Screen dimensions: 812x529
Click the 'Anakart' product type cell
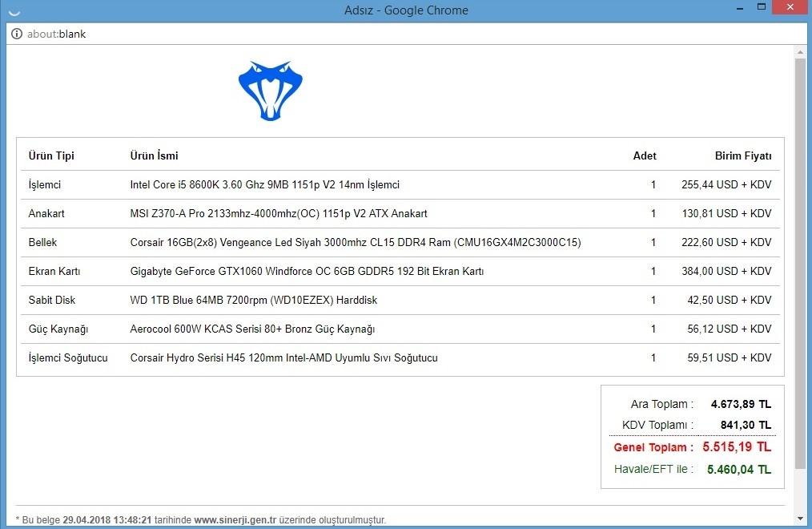(46, 213)
